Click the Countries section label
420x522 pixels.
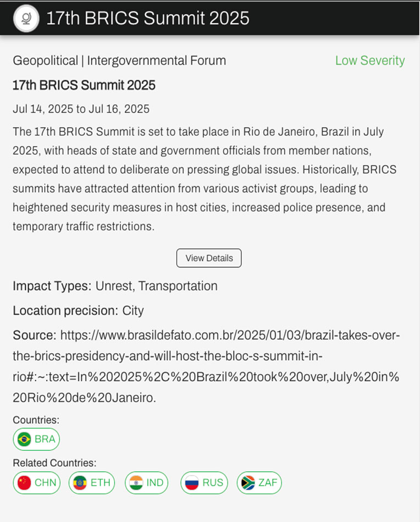tap(36, 420)
